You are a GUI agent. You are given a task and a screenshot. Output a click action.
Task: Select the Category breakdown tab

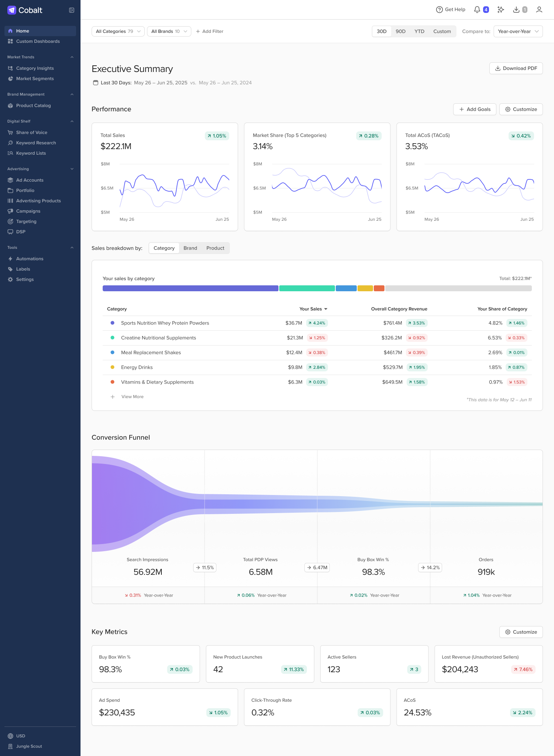point(164,248)
